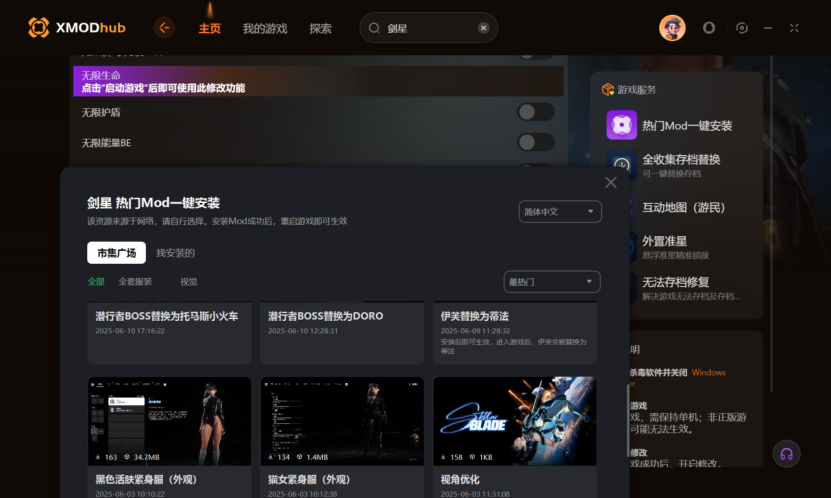The image size is (831, 498).
Task: Close the Mod install dialog
Action: pyautogui.click(x=611, y=182)
